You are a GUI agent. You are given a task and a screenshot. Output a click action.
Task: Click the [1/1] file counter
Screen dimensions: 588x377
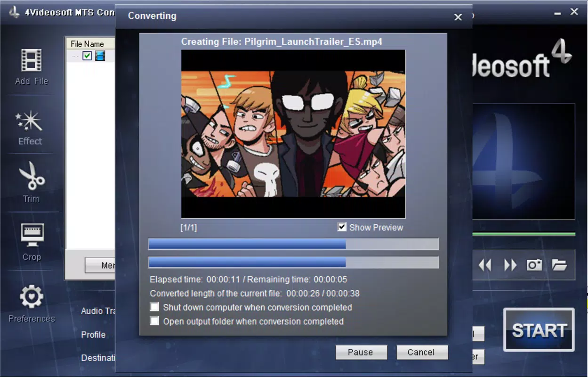coord(189,228)
